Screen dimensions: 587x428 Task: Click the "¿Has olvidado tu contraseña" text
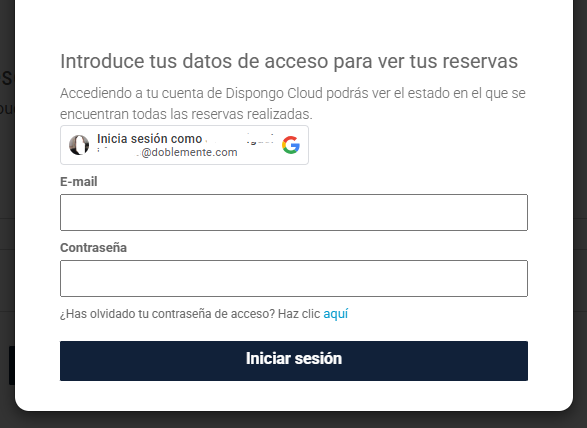(167, 314)
